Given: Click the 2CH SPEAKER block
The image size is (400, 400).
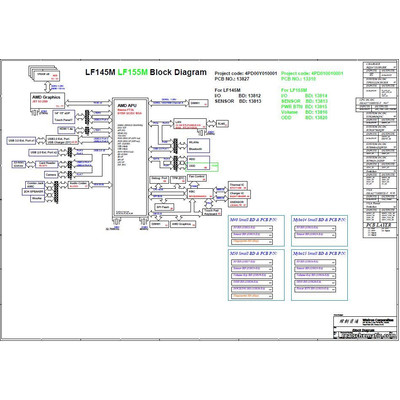Looking at the screenshot, I should (x=33, y=192).
